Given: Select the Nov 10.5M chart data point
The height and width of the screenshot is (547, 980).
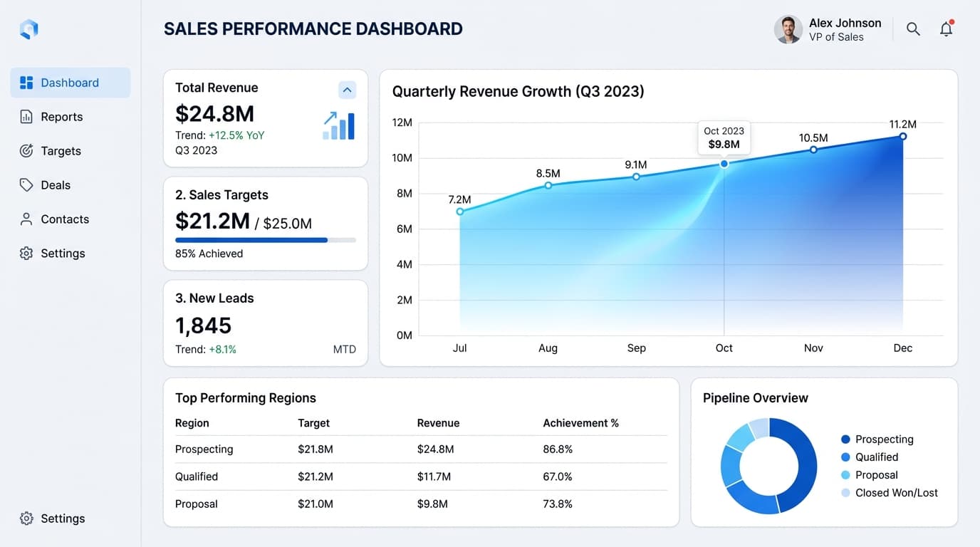Looking at the screenshot, I should 813,150.
